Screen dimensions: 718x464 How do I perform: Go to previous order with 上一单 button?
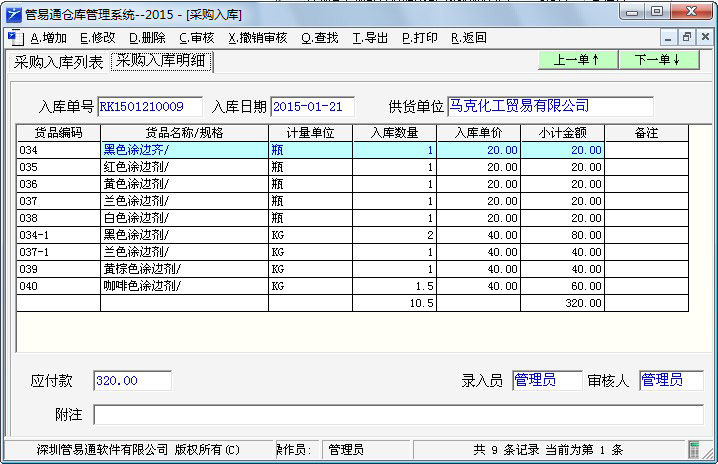click(577, 60)
